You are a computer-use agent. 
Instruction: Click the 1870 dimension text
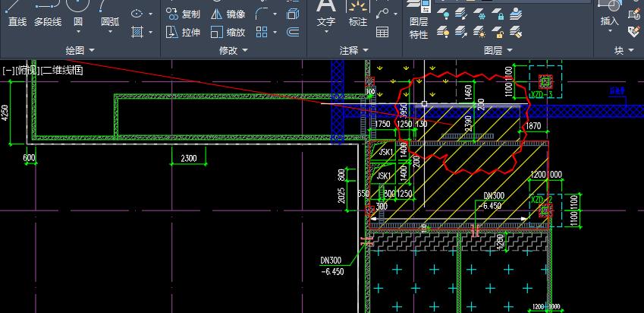pos(533,126)
